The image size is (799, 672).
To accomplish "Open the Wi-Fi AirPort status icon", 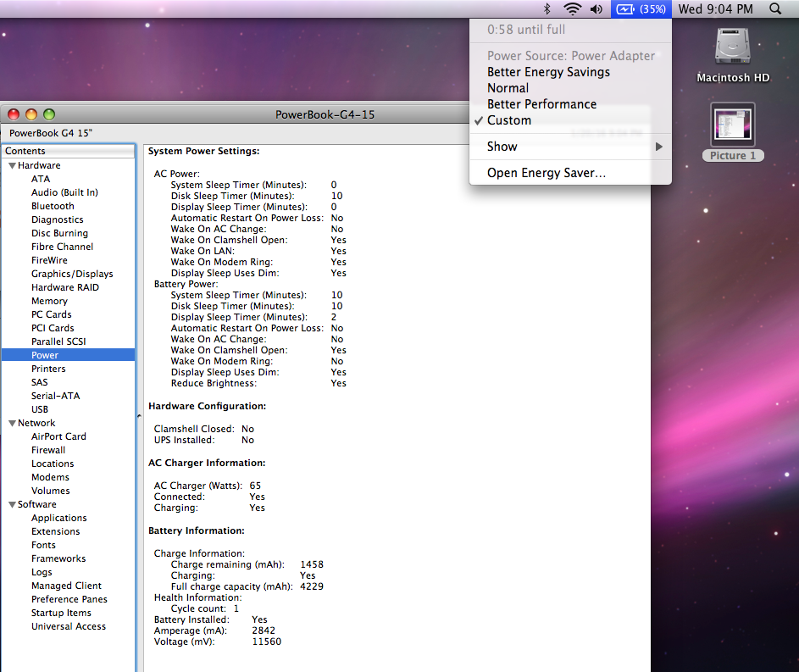I will pos(572,8).
